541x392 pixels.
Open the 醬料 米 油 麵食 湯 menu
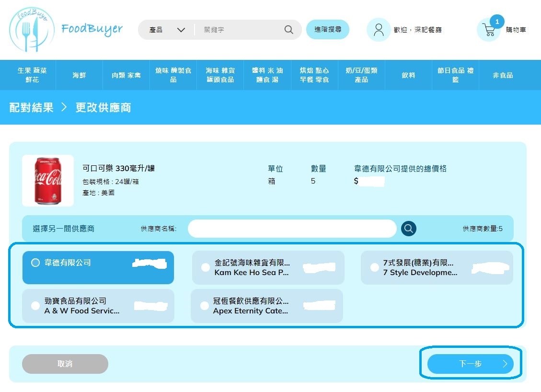click(267, 75)
